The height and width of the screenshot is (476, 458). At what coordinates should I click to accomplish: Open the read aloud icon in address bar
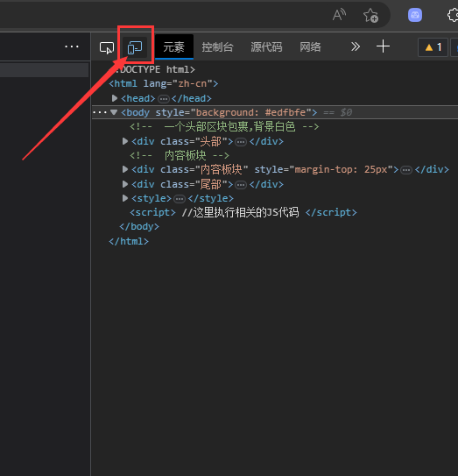point(339,15)
